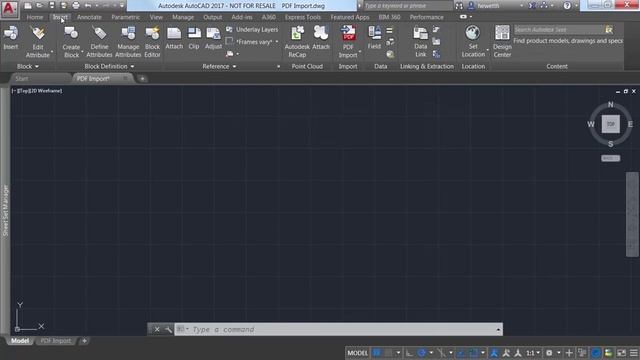Toggle polar tracking in status bar
Screen dimensions: 640x360
tap(422, 353)
